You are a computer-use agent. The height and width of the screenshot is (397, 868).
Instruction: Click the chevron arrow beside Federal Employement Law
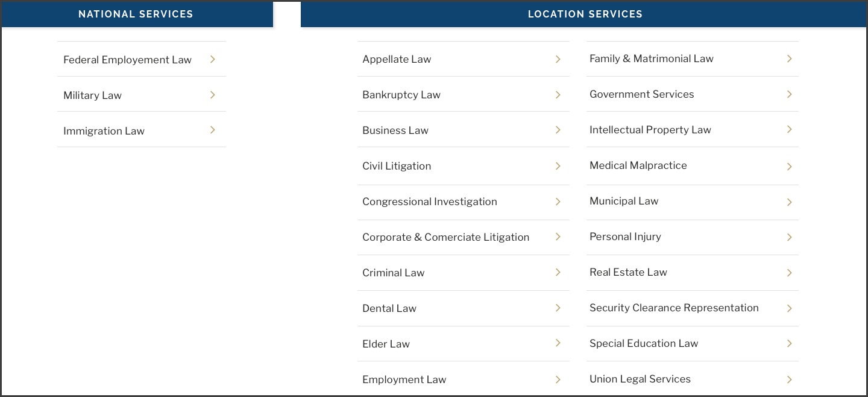tap(213, 59)
